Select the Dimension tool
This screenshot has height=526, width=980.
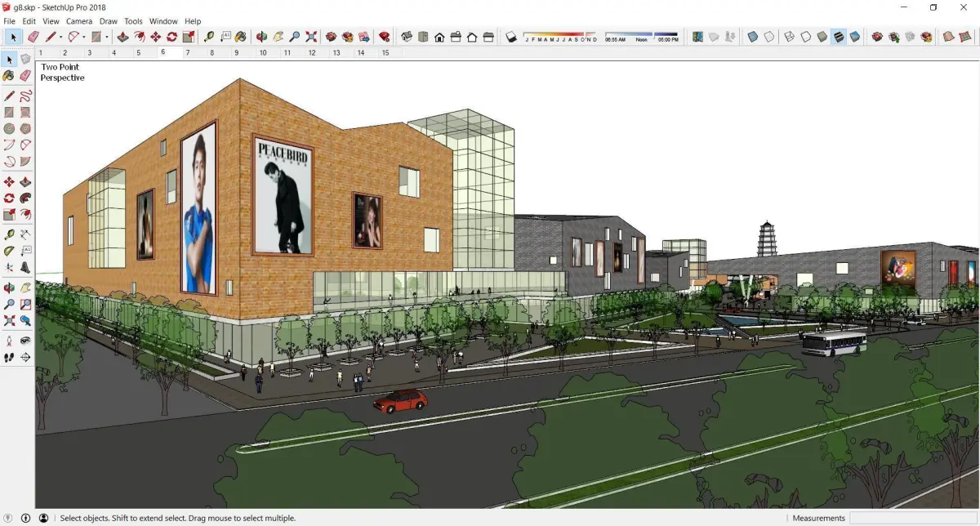[x=25, y=234]
